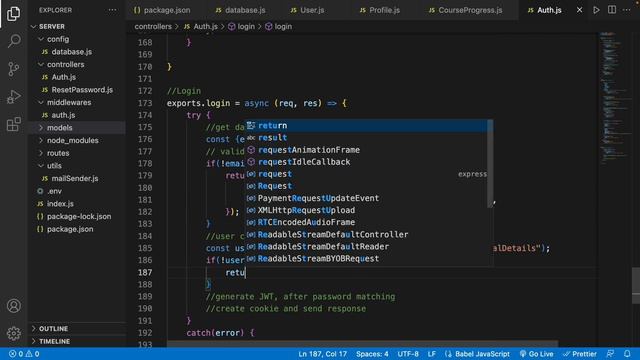The width and height of the screenshot is (640, 360).
Task: Change the LF end of line
Action: [431, 354]
